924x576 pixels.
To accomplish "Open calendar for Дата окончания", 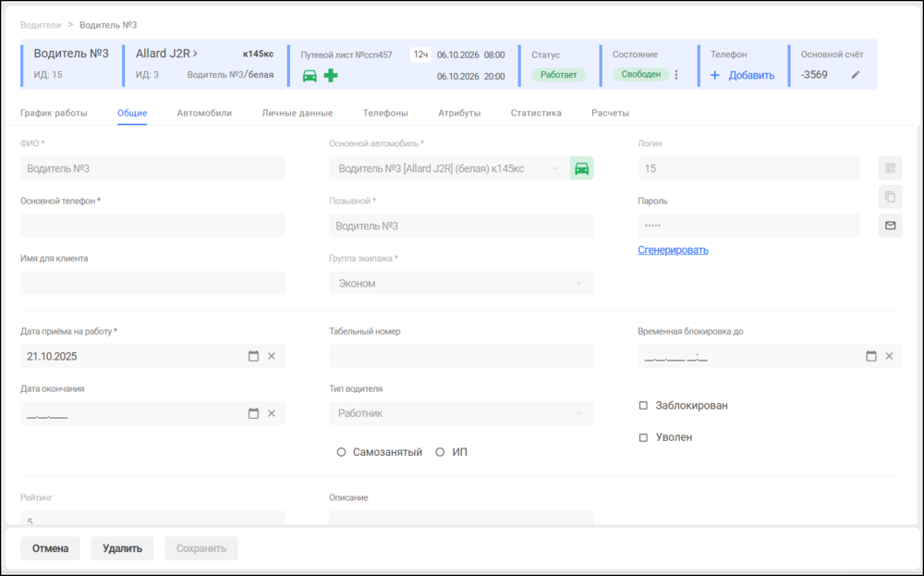I will click(253, 413).
